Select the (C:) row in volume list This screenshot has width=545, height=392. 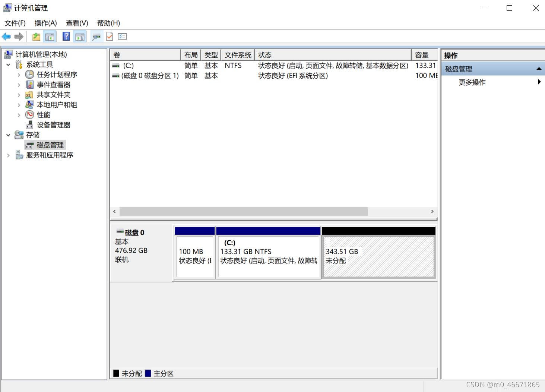pos(274,66)
